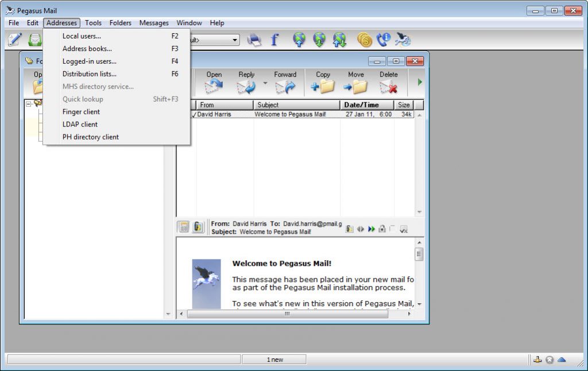Delete the selected message

pos(389,82)
